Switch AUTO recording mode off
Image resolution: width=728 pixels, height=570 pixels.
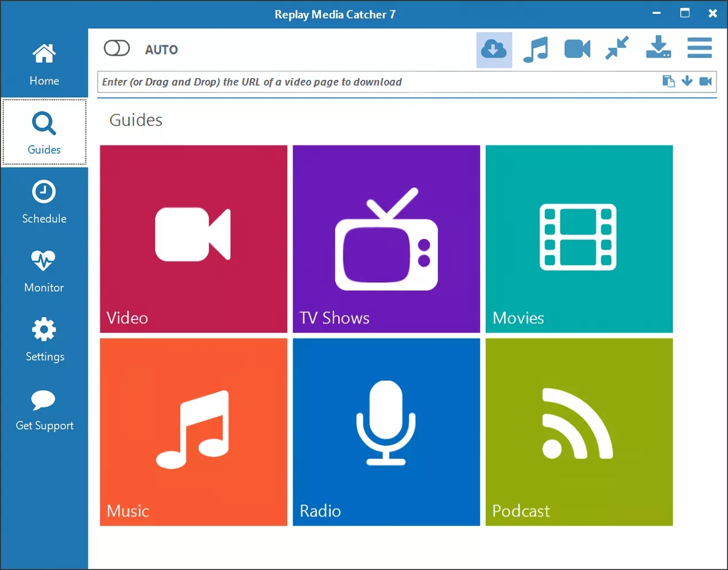coord(117,48)
